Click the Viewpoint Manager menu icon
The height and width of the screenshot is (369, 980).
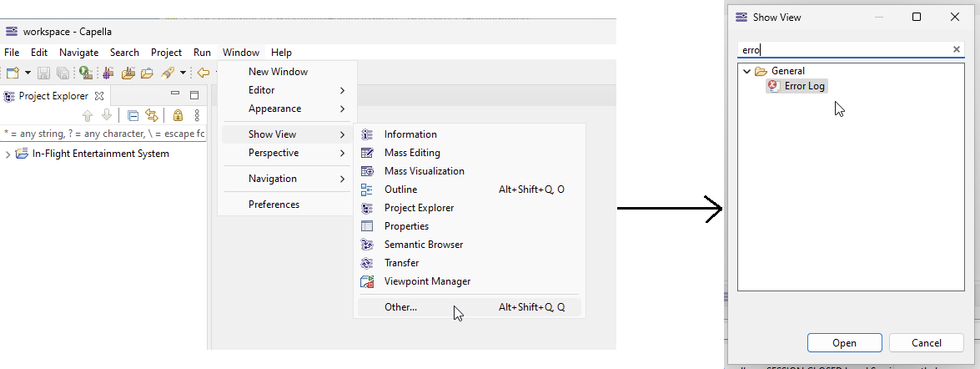(367, 281)
